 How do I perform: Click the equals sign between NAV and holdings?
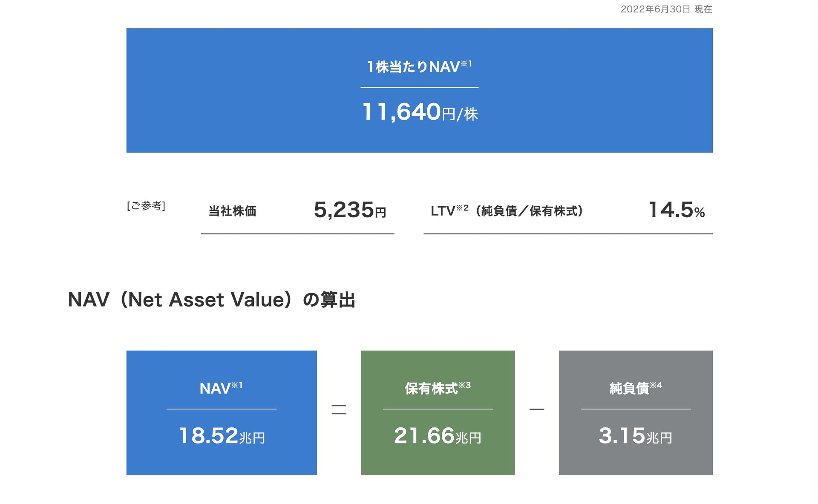pos(339,409)
